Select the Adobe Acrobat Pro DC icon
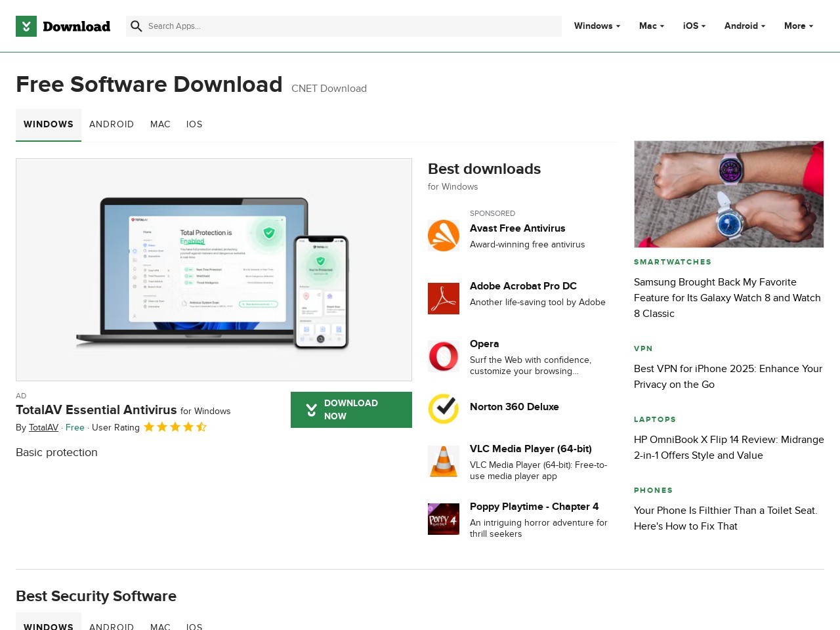This screenshot has height=630, width=840. (444, 299)
